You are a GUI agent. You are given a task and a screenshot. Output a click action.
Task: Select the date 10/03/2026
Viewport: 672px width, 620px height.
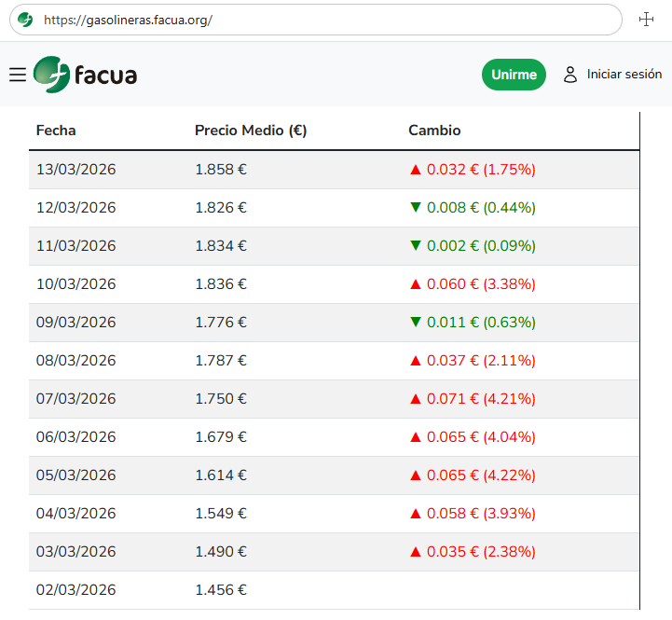[75, 283]
